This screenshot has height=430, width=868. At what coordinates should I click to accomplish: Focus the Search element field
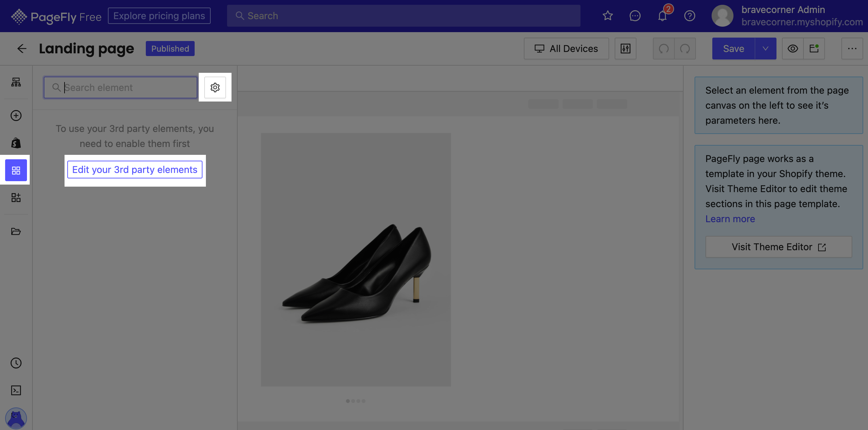[120, 88]
